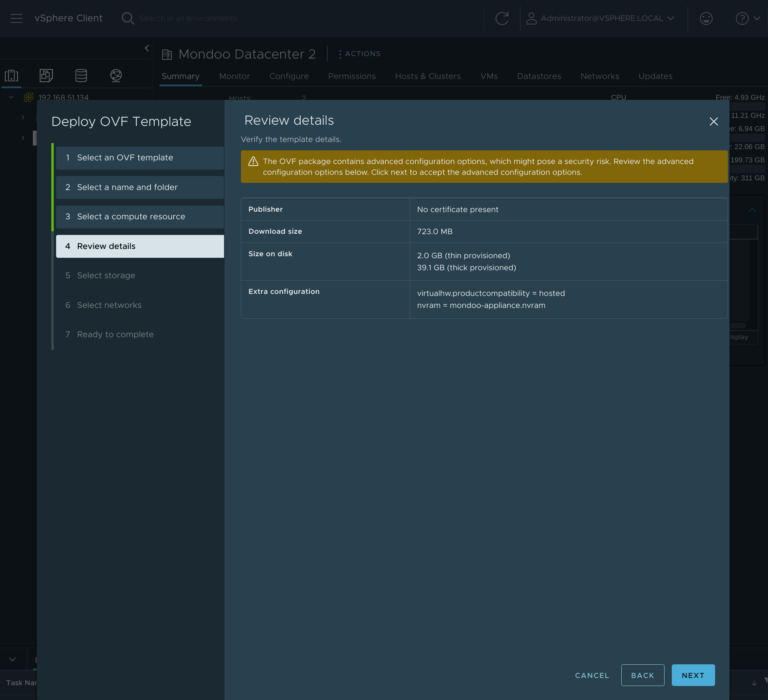Cancel the OVF deployment wizard
This screenshot has width=768, height=700.
592,675
